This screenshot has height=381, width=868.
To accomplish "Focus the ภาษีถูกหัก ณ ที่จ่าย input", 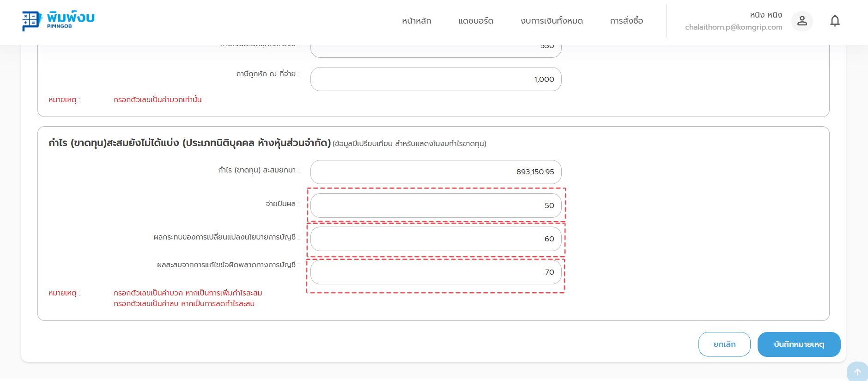I will 436,79.
